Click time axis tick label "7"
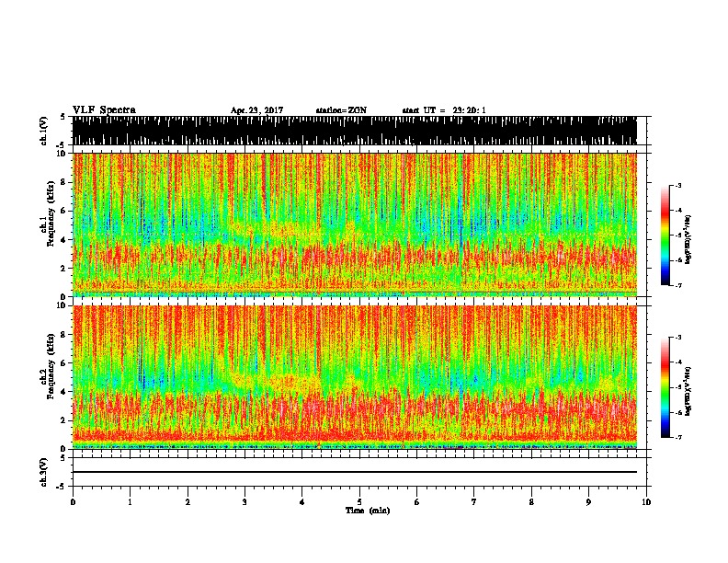The image size is (728, 563). tap(474, 502)
